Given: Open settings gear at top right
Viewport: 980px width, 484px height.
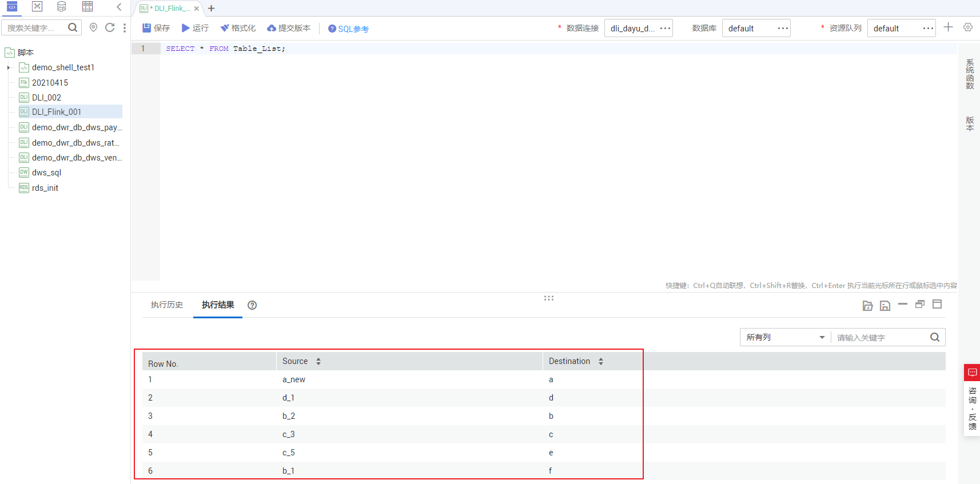Looking at the screenshot, I should pos(967,27).
